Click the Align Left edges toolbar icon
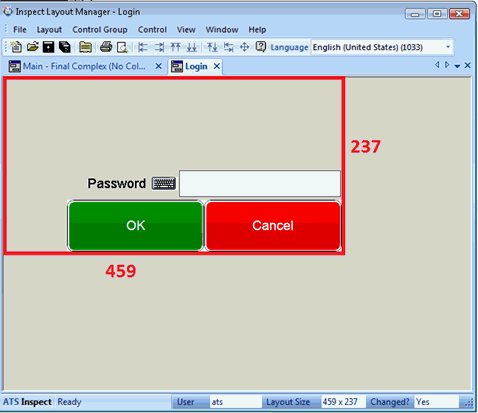The height and width of the screenshot is (413, 478). click(143, 47)
